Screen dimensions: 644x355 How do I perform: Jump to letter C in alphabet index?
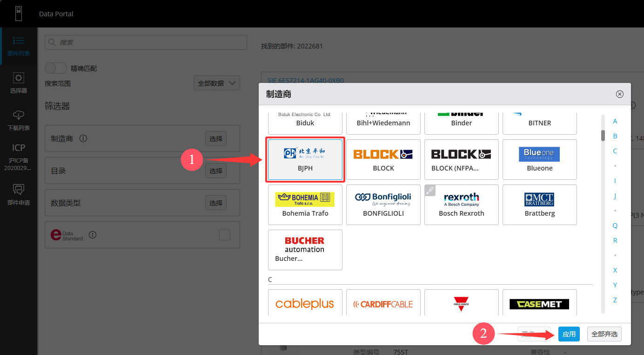[615, 151]
